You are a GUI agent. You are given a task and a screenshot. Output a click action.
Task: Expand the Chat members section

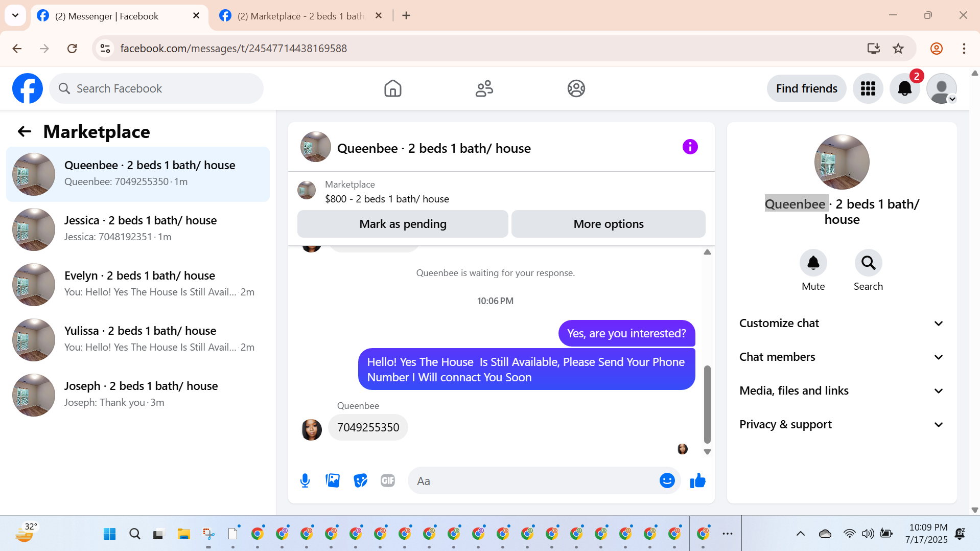click(841, 357)
